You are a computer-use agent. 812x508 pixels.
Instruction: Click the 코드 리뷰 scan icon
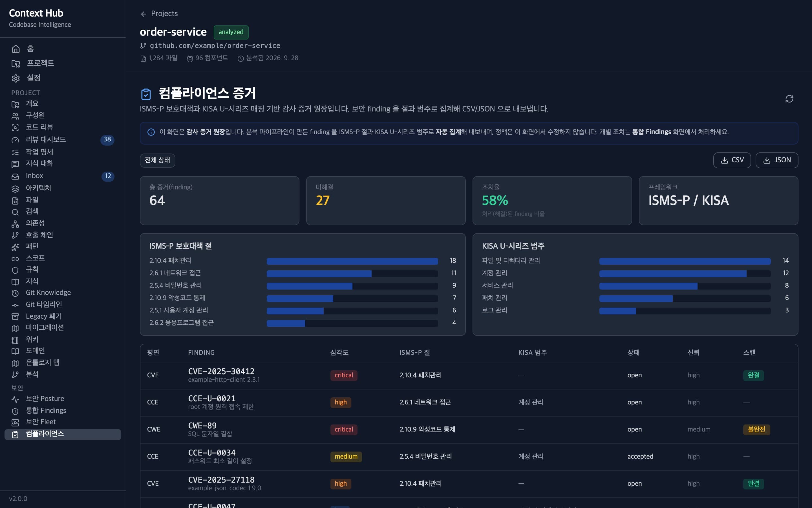(15, 128)
